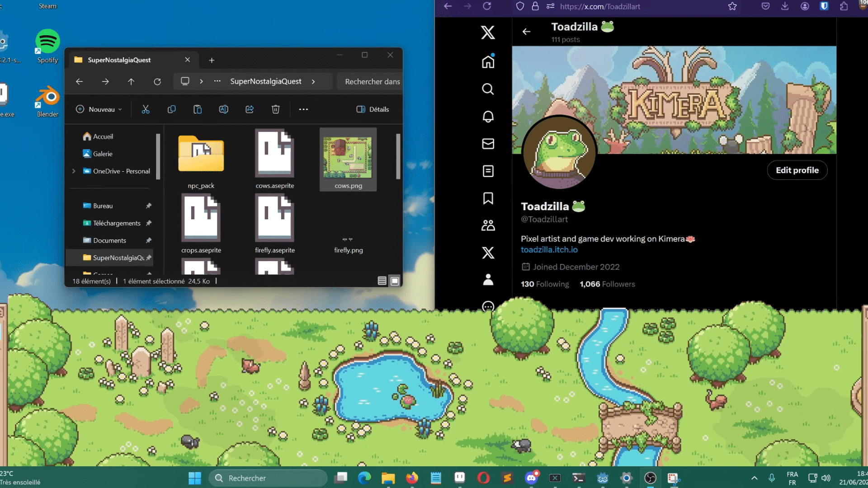
Task: Open Firefox from the taskbar
Action: click(412, 478)
